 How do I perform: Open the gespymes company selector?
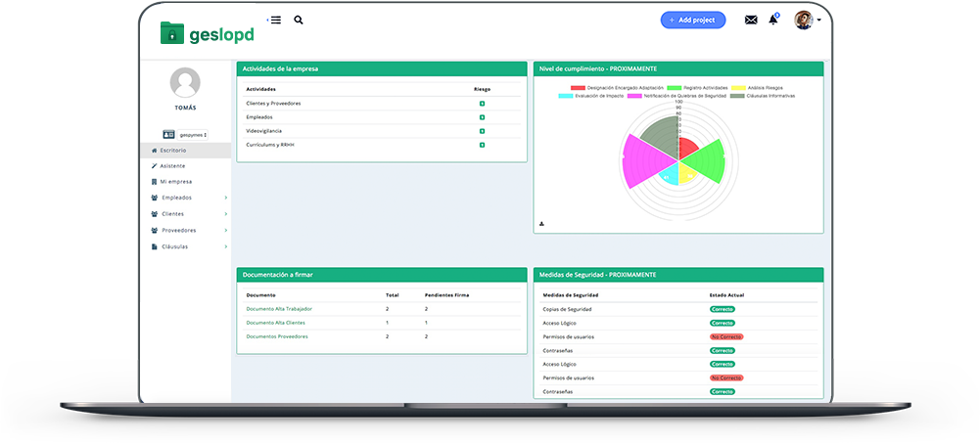click(x=193, y=135)
